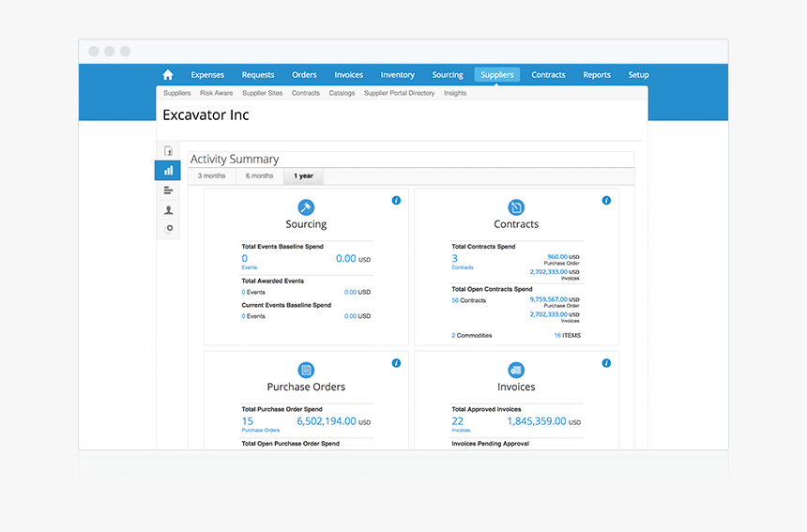The image size is (807, 532).
Task: Go to the Risk Aware submenu
Action: pyautogui.click(x=216, y=94)
